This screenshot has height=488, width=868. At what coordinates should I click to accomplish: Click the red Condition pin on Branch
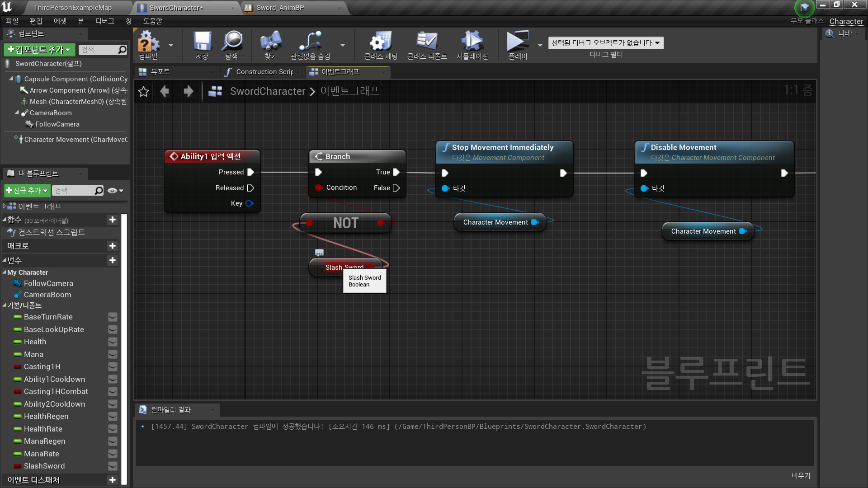click(x=318, y=188)
